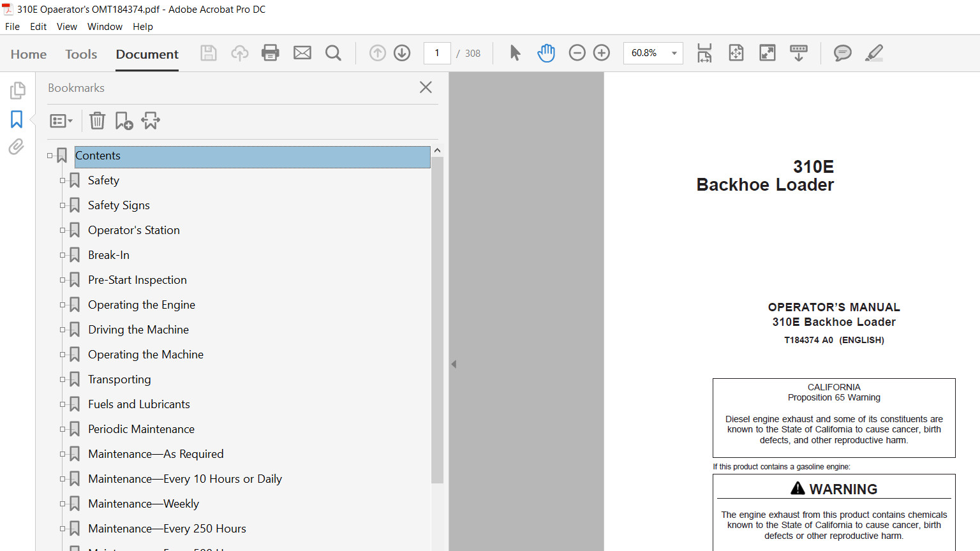Zoom in with plus icon

pos(602,53)
